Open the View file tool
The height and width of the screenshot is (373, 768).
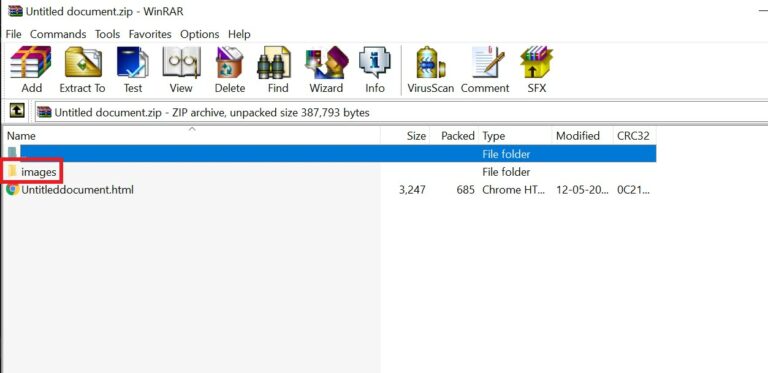181,70
